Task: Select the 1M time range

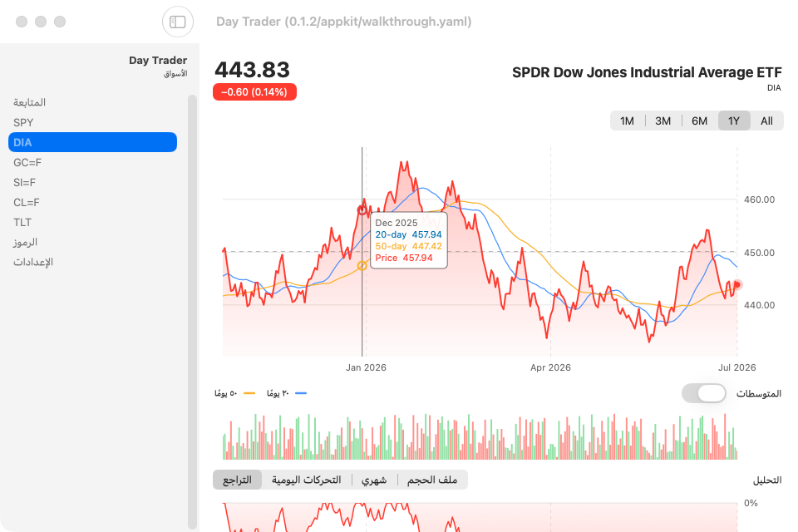Action: (627, 121)
